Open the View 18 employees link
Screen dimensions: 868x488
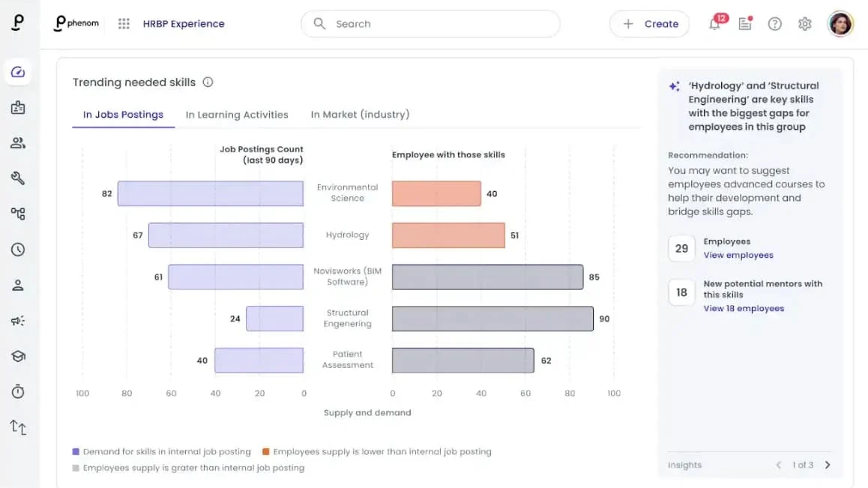[x=744, y=308]
